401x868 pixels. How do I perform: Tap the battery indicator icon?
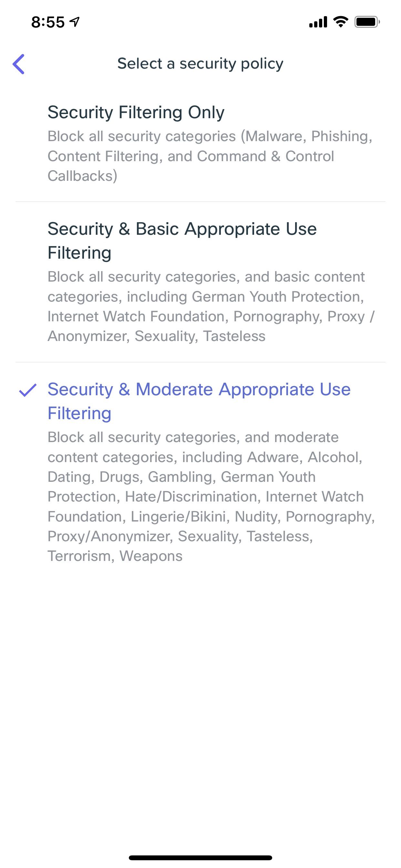(x=367, y=22)
